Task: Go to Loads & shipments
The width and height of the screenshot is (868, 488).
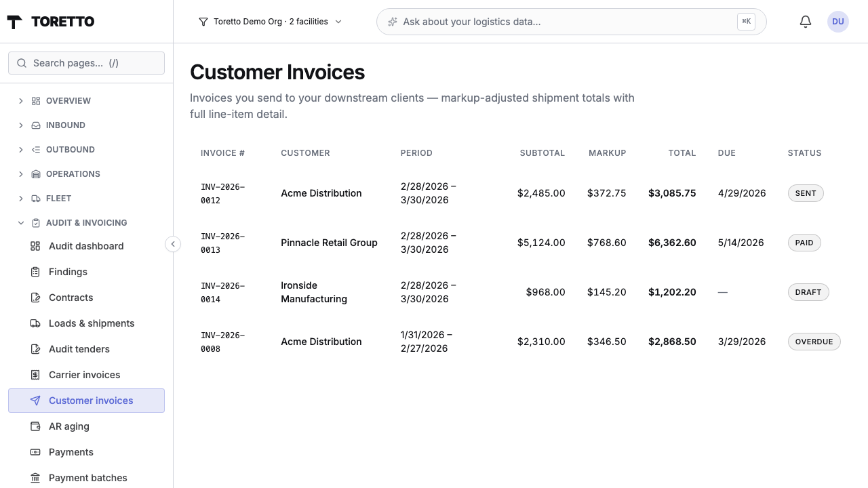Action: coord(86,323)
